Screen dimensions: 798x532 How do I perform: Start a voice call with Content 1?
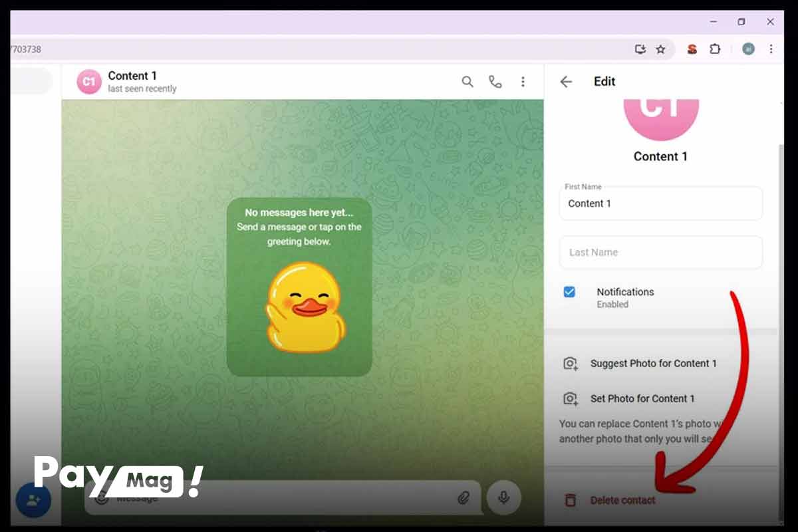(x=495, y=82)
